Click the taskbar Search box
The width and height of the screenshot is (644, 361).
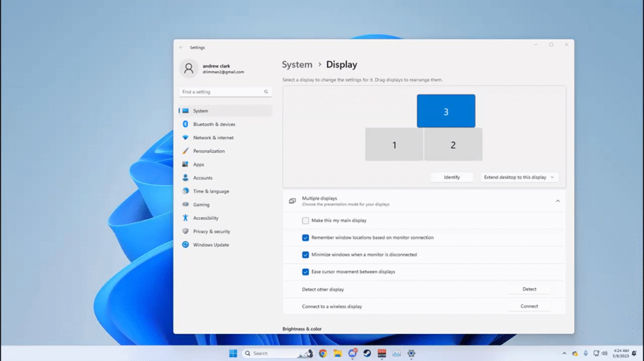click(x=277, y=353)
